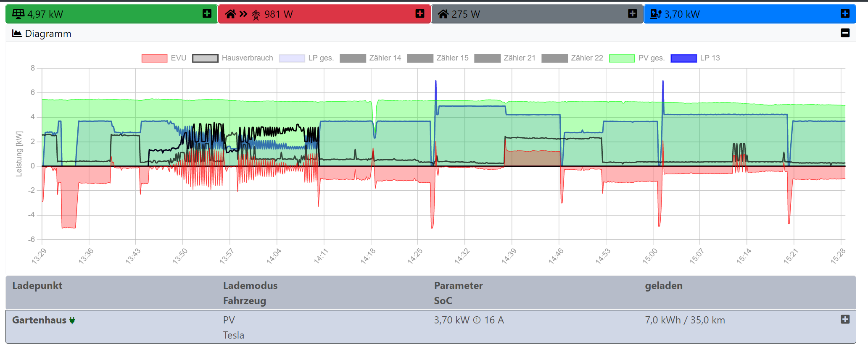Hide the Hausverbrauch series via legend
The height and width of the screenshot is (352, 868).
pos(233,58)
